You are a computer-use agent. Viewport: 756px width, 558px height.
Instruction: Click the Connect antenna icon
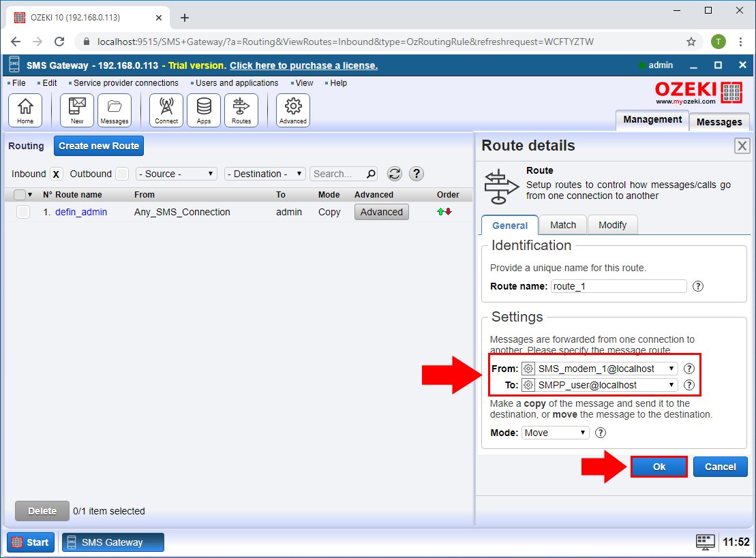(x=166, y=110)
